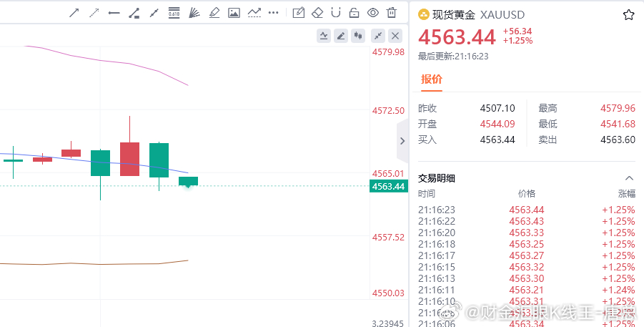
Task: Select the trend angle segment tool
Action: (x=134, y=13)
